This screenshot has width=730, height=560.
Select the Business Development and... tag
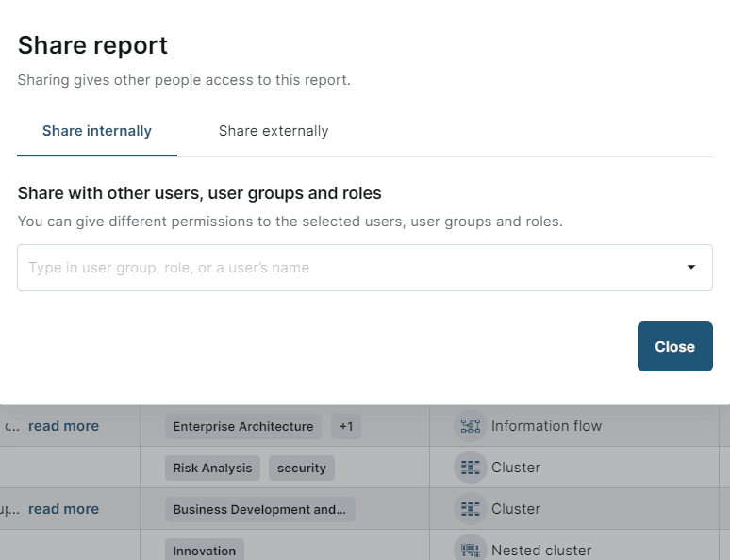pos(259,509)
